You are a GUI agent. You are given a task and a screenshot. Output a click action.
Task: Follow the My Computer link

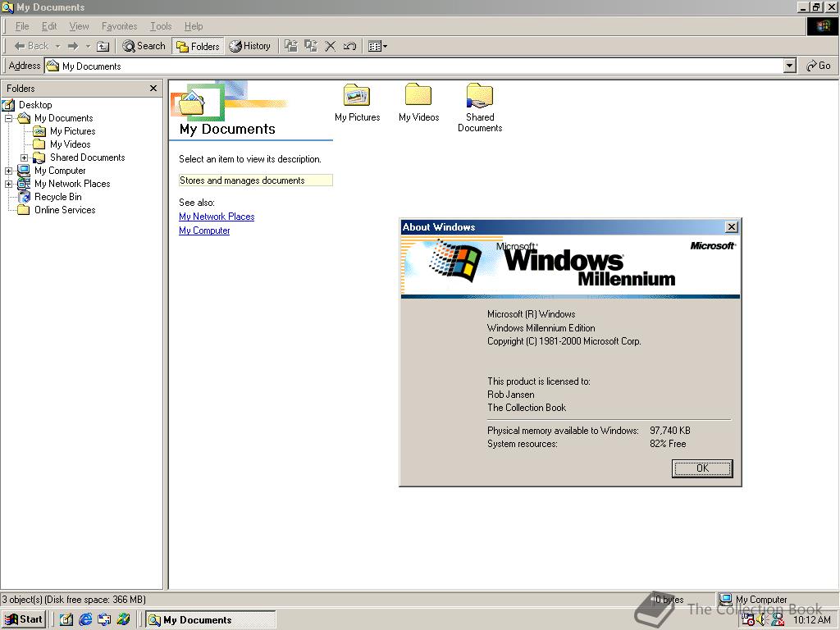pos(204,231)
